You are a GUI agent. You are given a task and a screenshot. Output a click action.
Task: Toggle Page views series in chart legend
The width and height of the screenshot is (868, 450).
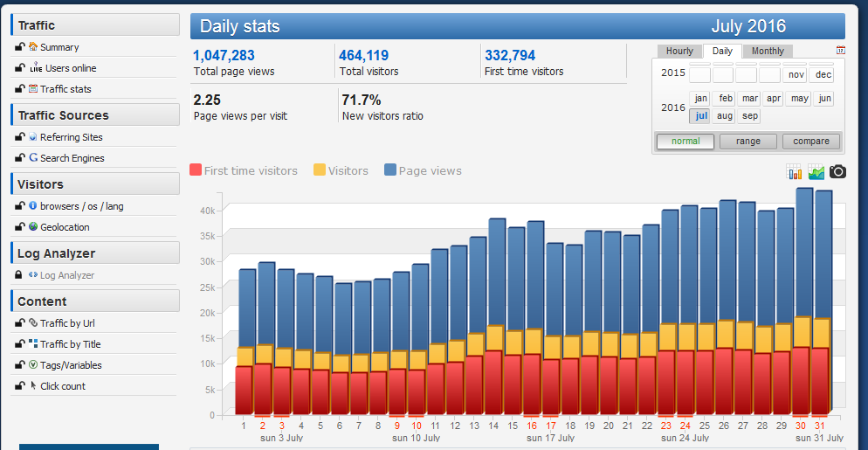(x=423, y=171)
